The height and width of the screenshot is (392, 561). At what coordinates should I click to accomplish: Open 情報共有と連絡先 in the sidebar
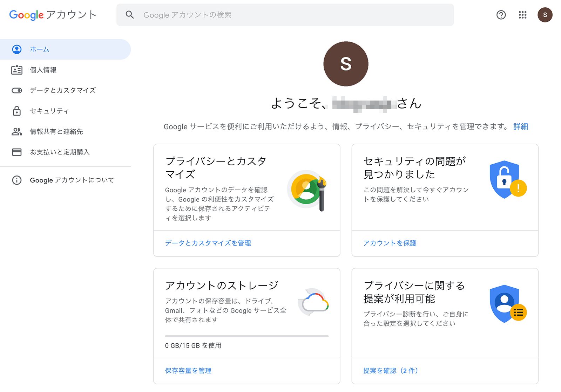(x=65, y=131)
